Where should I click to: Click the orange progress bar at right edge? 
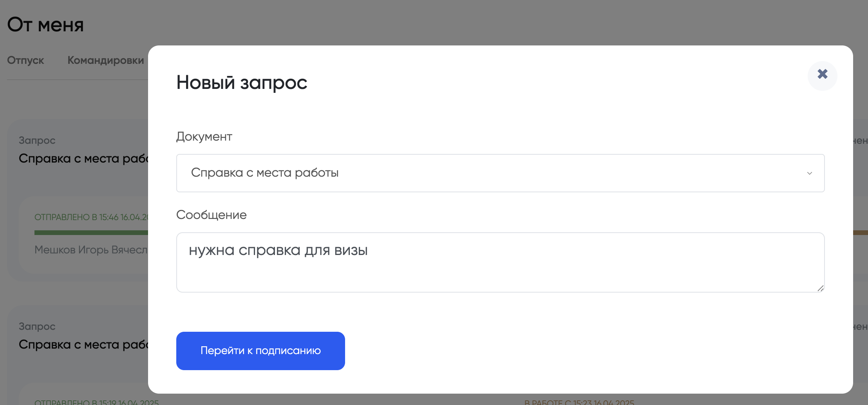860,233
